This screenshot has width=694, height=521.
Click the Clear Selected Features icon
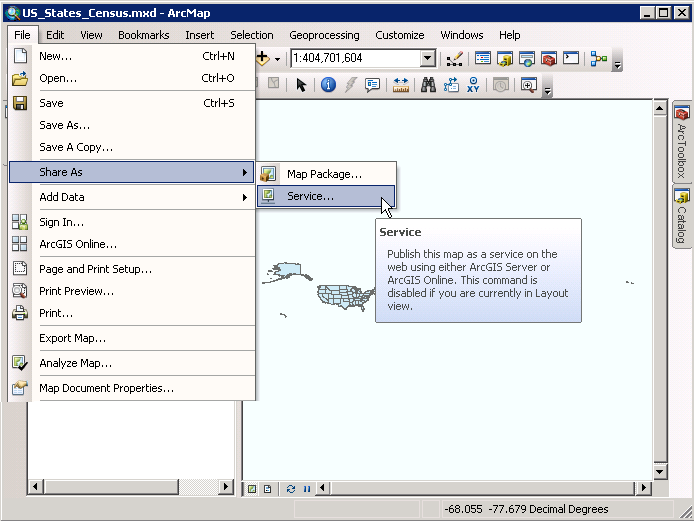click(274, 83)
